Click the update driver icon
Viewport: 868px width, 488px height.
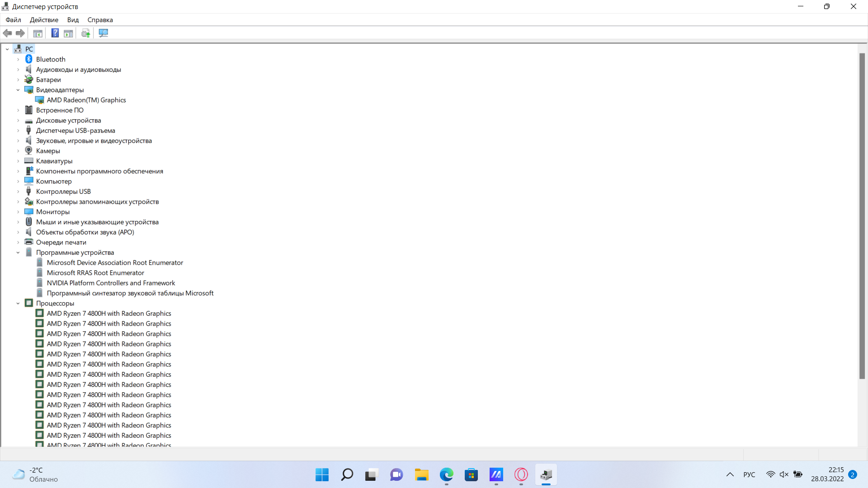click(x=86, y=33)
